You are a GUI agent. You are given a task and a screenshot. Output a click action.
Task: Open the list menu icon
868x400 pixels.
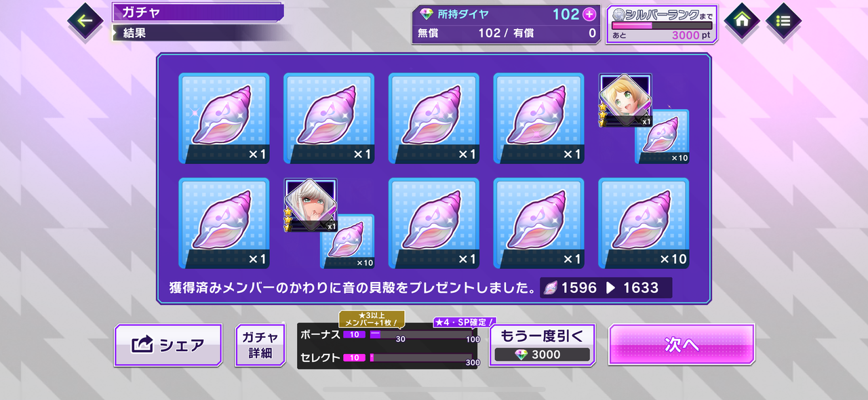[x=783, y=20]
